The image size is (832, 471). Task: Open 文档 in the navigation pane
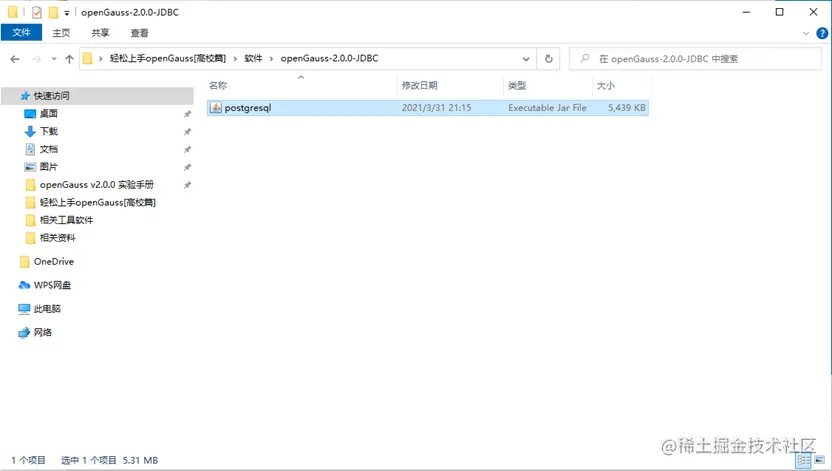coord(49,149)
